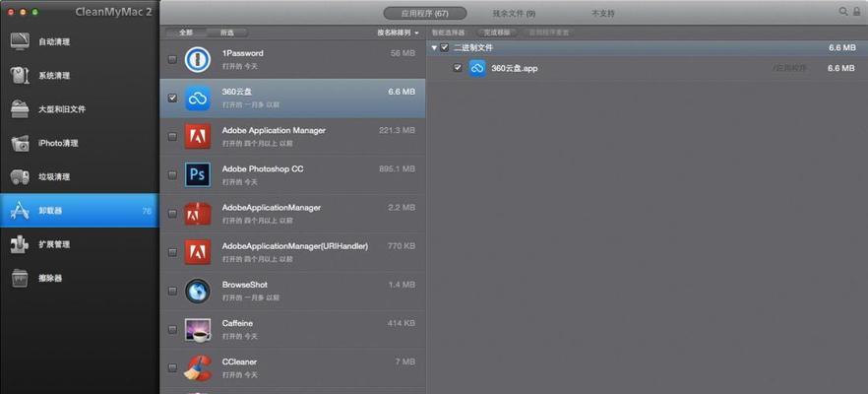Click the AdobeApplicationManager(URIHandler) icon
Viewport: 868px width, 394px height.
pyautogui.click(x=198, y=252)
